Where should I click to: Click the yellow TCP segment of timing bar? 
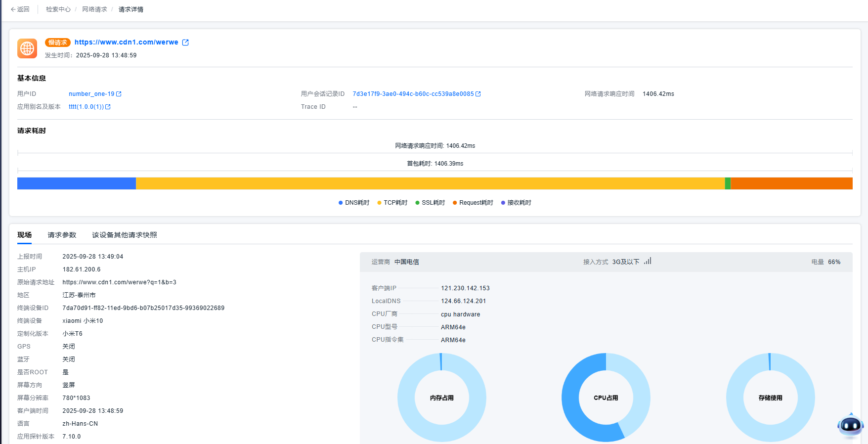point(430,183)
